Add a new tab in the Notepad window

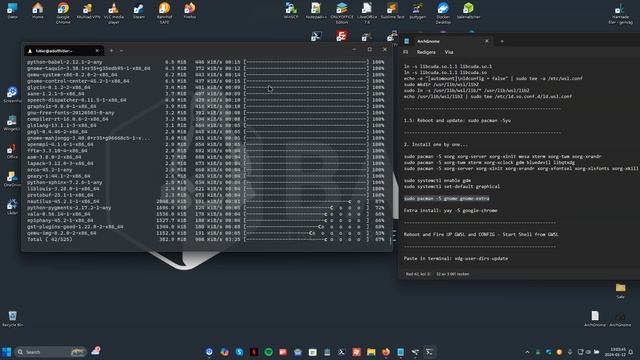point(502,41)
